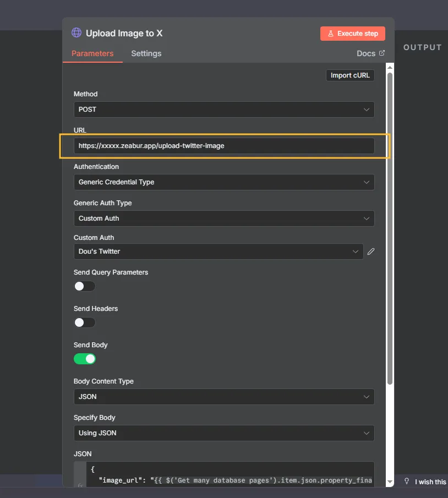Open the pencil icon to edit Dou's Twitter credential

(370, 251)
